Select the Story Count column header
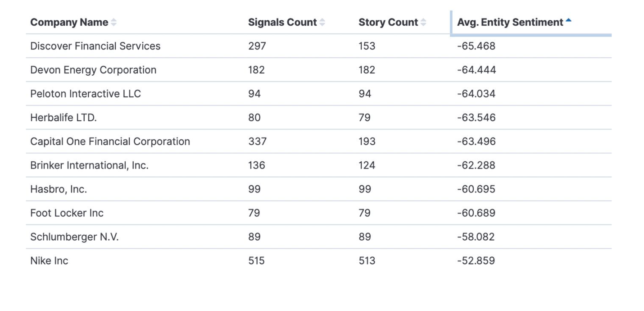This screenshot has width=644, height=311. 388,22
